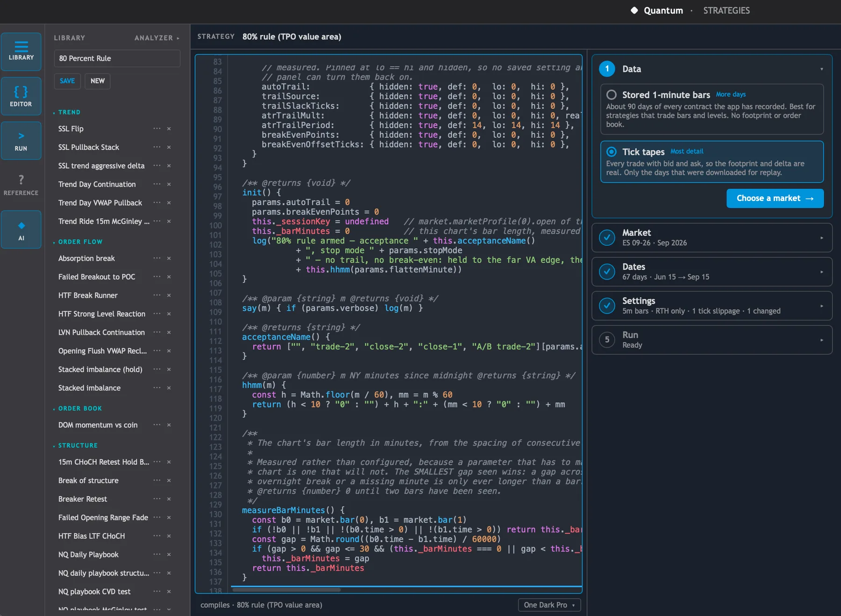Remove the Break of structure strategy
This screenshot has width=841, height=616.
[x=169, y=480]
